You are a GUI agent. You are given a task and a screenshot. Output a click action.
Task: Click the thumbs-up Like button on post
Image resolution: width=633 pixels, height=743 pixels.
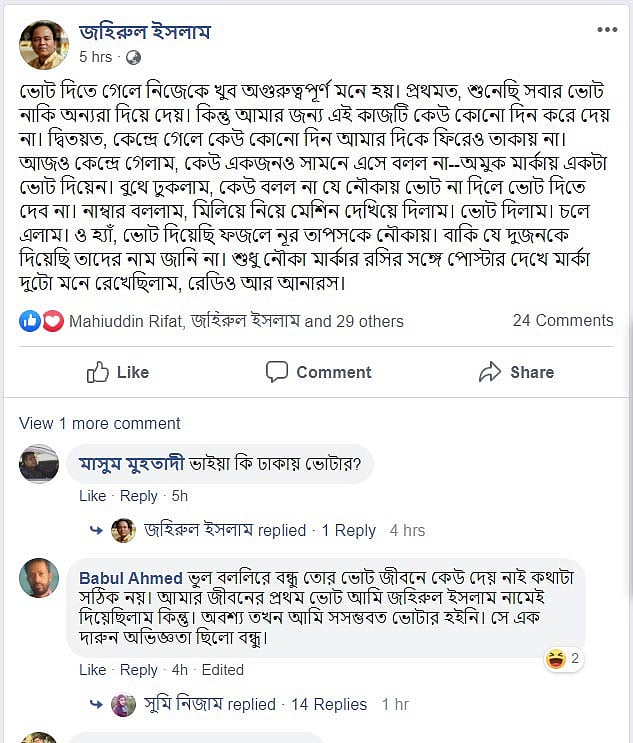click(118, 372)
